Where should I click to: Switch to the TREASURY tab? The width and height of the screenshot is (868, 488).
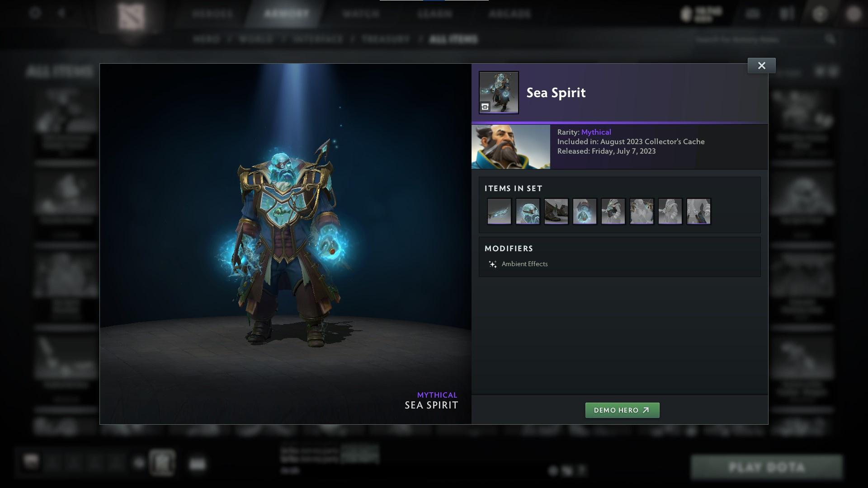384,39
